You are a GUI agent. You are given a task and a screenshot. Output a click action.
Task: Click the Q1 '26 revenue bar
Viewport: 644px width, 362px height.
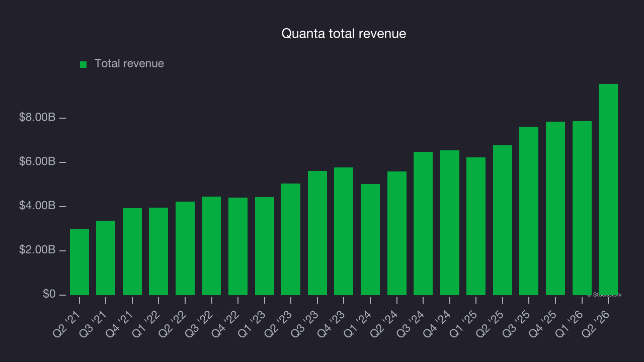pos(582,208)
